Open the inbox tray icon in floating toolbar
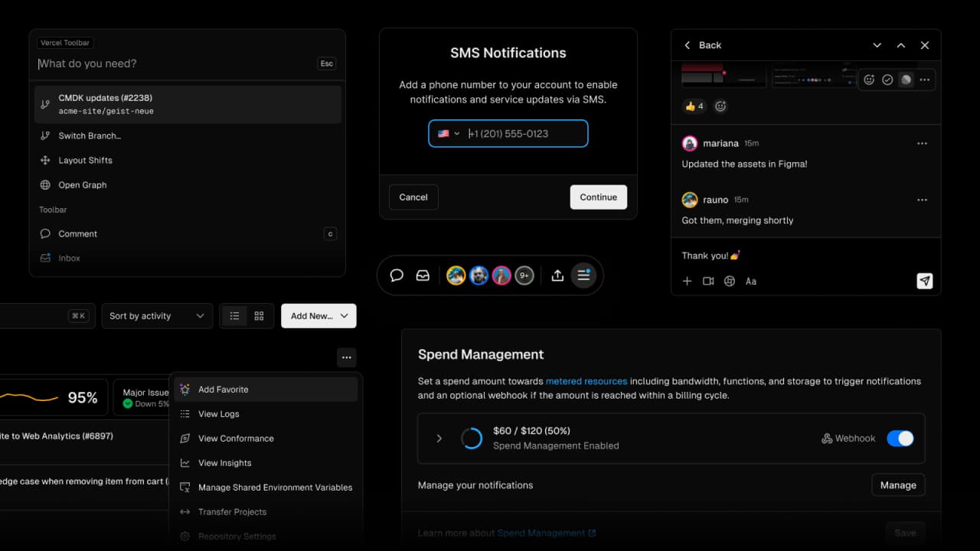This screenshot has height=551, width=980. (x=423, y=275)
